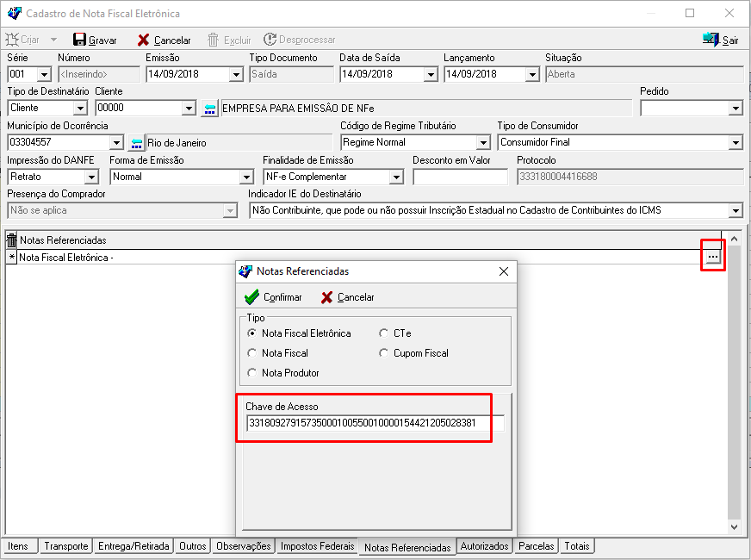Viewport: 751px width, 560px height.
Task: Click the client lookup icon beside Cliente field
Action: (x=210, y=109)
